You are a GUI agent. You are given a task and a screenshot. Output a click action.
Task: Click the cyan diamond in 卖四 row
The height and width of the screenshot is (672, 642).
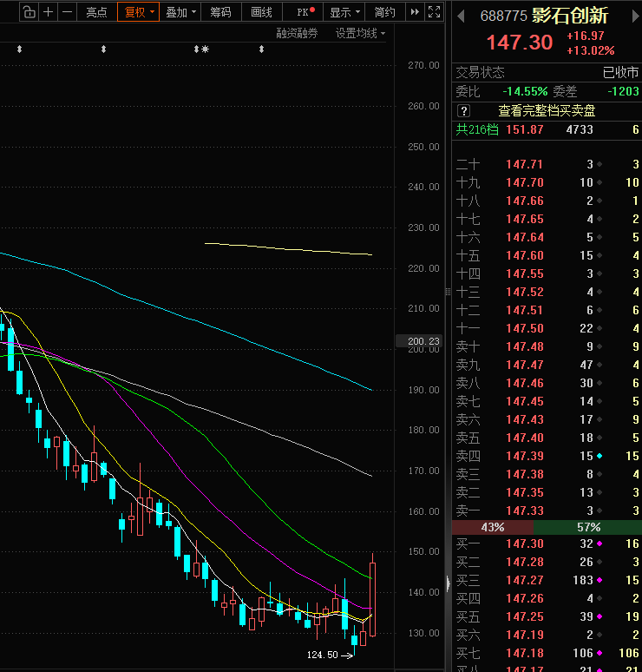(599, 456)
